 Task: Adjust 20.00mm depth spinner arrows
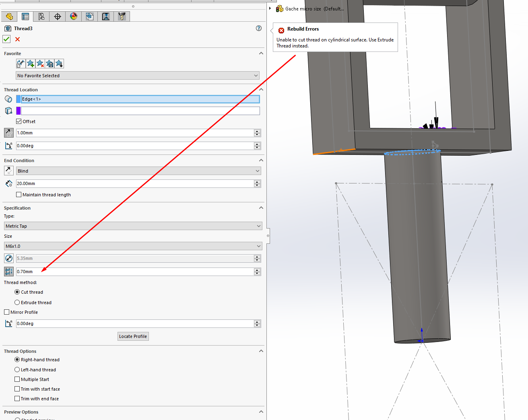tap(258, 183)
